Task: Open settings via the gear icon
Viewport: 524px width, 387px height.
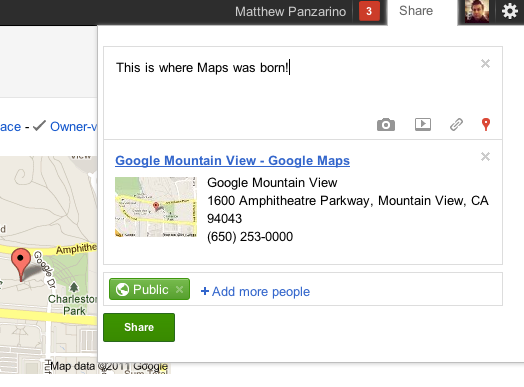Action: click(x=510, y=11)
